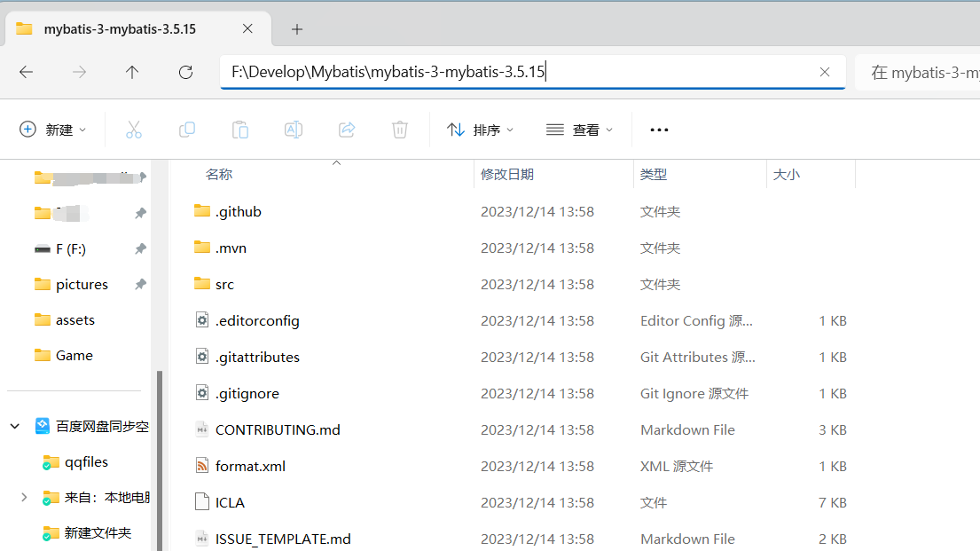Unpin the pictures folder pin icon

[x=141, y=285]
